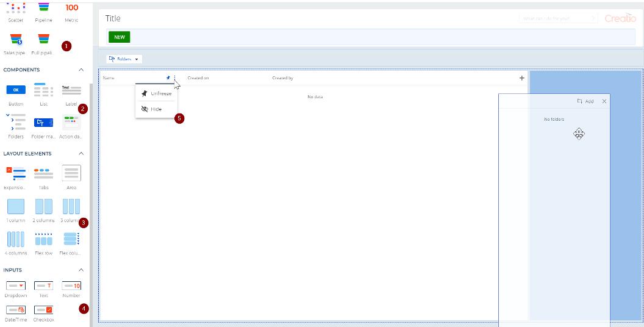
Task: Select the Pipeline chart element
Action: click(43, 12)
